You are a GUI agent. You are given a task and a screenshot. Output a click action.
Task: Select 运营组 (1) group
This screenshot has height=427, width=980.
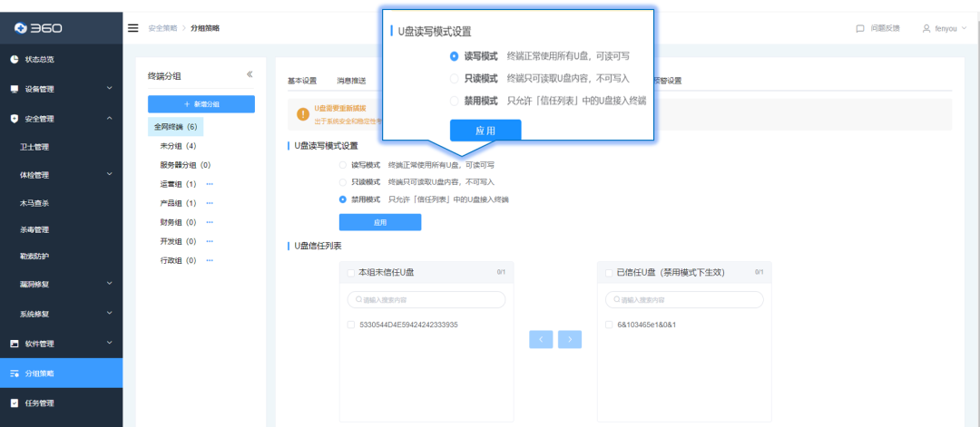pyautogui.click(x=178, y=184)
